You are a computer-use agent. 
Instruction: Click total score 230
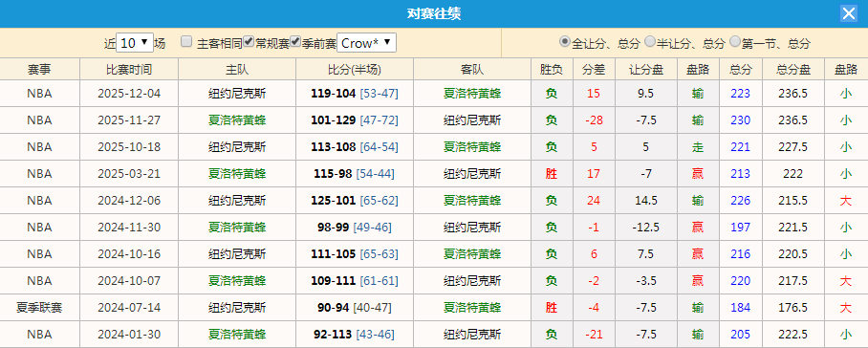[740, 120]
